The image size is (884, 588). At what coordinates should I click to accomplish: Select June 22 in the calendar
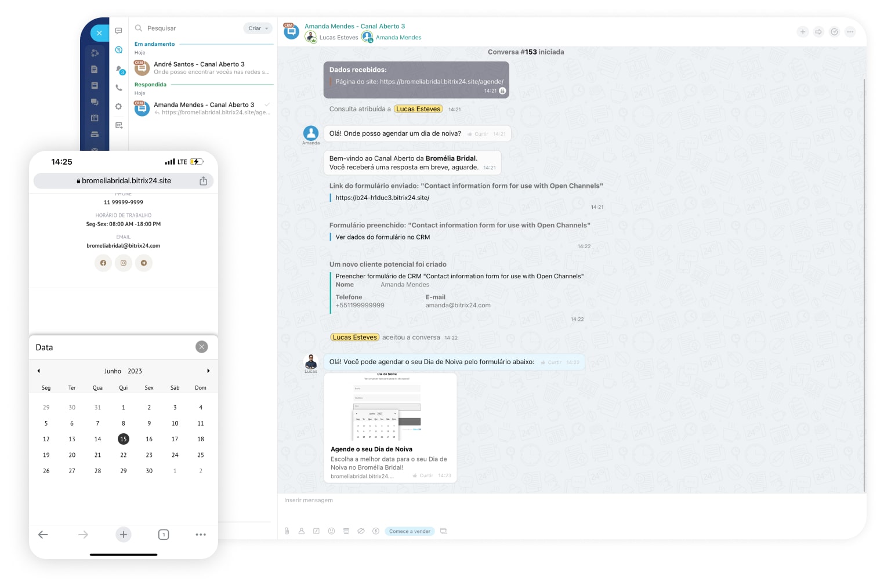click(x=124, y=455)
